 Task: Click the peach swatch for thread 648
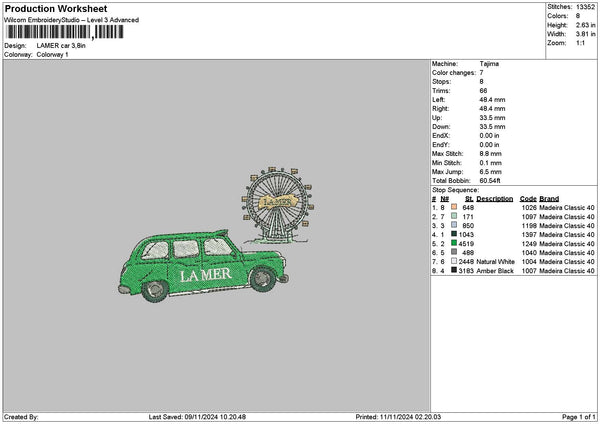click(454, 207)
